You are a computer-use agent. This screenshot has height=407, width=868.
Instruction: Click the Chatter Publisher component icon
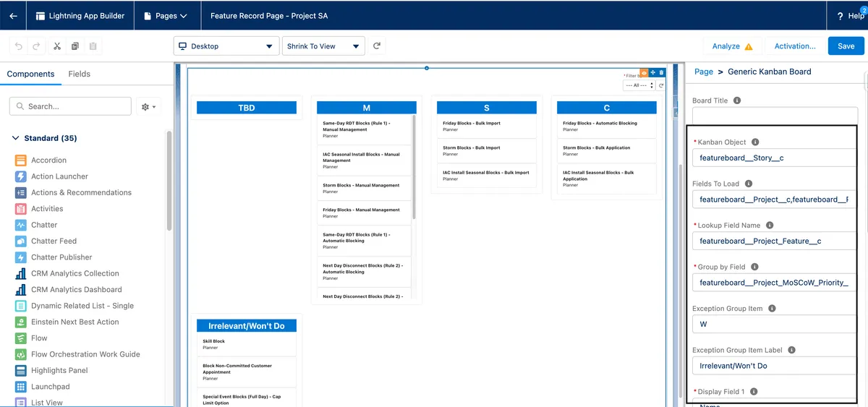(x=20, y=257)
